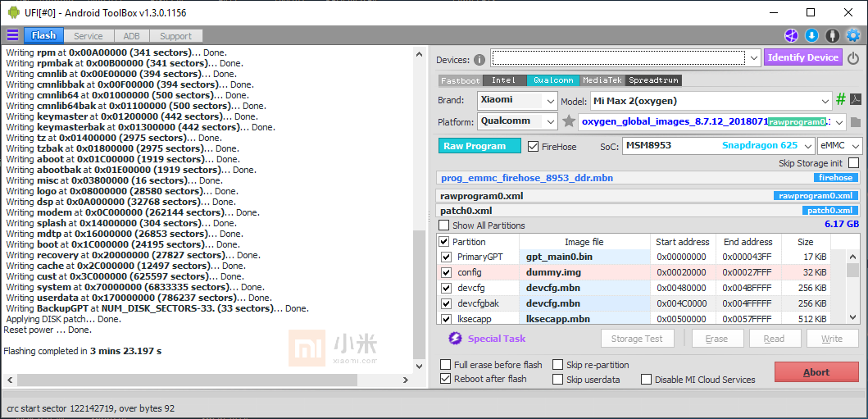
Task: Click the blue download updates icon
Action: click(x=811, y=36)
